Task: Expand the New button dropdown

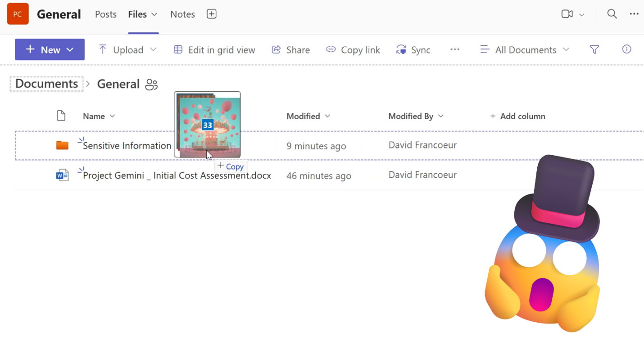Action: click(70, 49)
